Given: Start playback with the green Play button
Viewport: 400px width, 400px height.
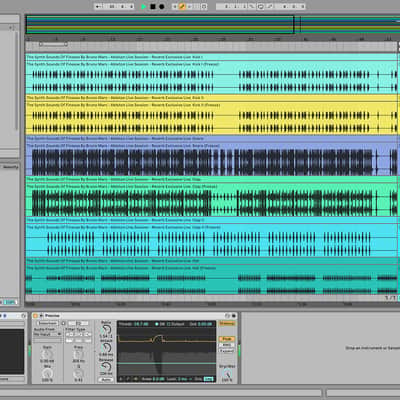Looking at the screenshot, I should [x=144, y=6].
